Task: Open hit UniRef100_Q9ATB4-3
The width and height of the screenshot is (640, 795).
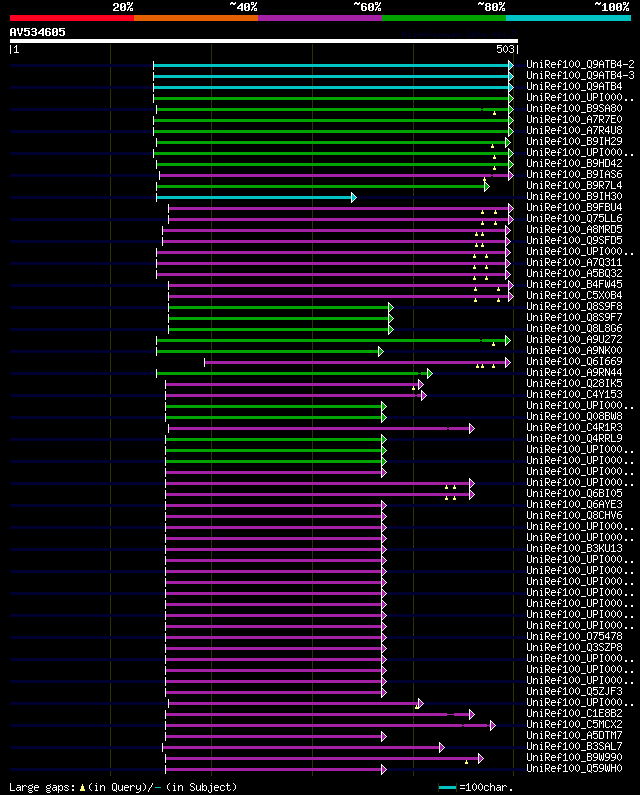Action: (x=580, y=76)
